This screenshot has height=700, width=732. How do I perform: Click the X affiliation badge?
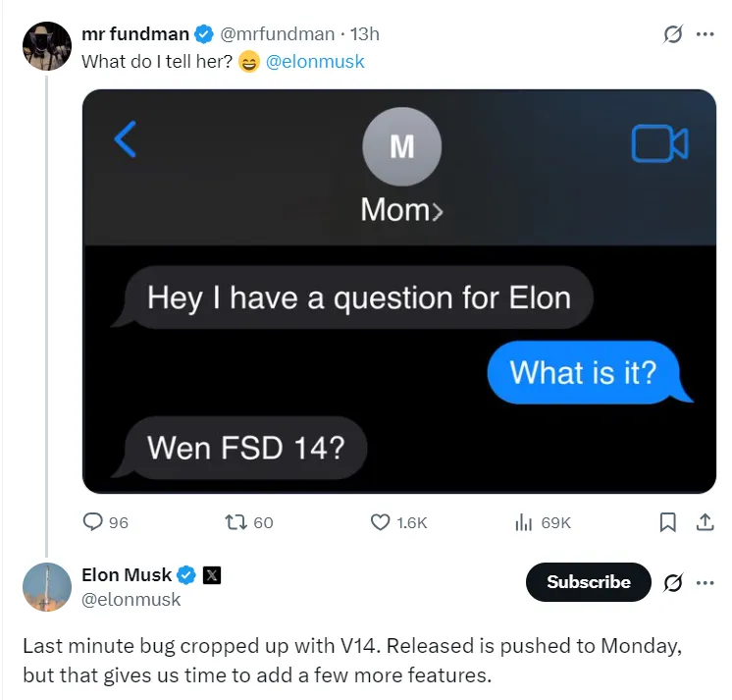[211, 575]
